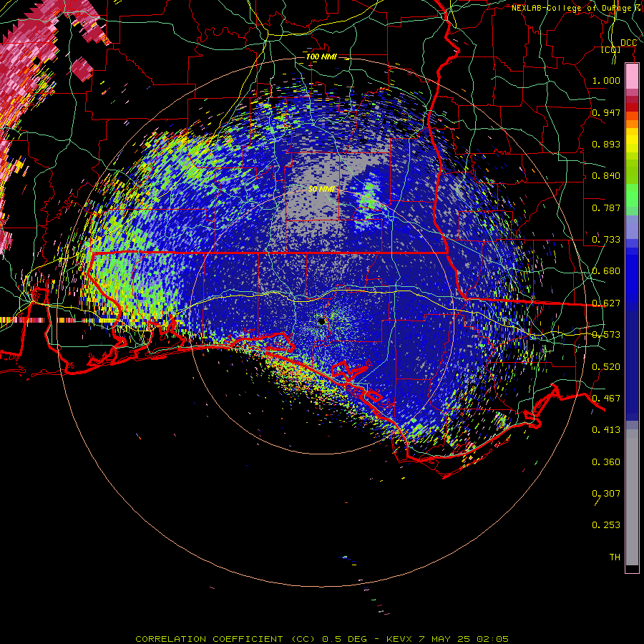Click the 0.307 color scale value
The width and height of the screenshot is (644, 644).
coord(606,494)
